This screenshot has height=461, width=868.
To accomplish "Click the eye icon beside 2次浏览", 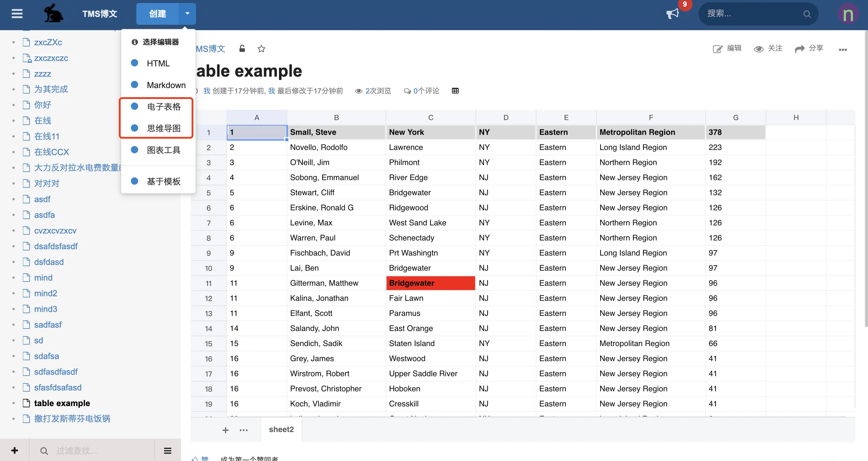I will tap(359, 91).
